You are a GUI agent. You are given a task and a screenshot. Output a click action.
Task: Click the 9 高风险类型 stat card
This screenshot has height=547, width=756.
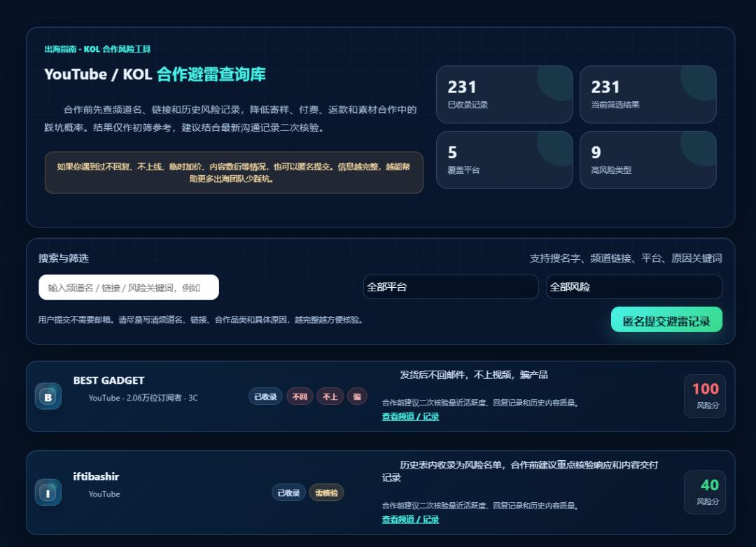pyautogui.click(x=648, y=160)
